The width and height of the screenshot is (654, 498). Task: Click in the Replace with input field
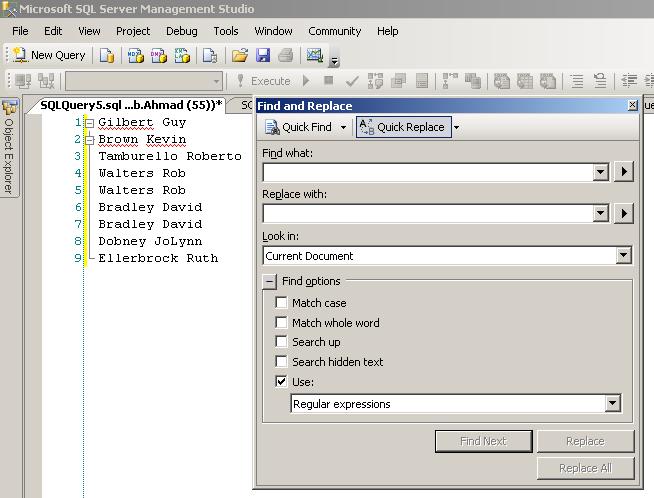[428, 213]
